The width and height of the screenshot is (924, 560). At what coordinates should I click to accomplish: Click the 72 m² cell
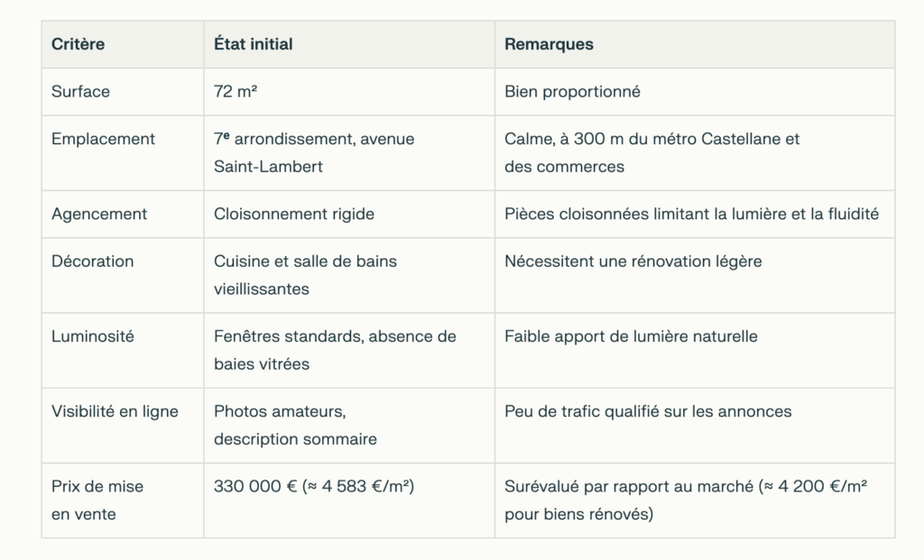tap(236, 91)
